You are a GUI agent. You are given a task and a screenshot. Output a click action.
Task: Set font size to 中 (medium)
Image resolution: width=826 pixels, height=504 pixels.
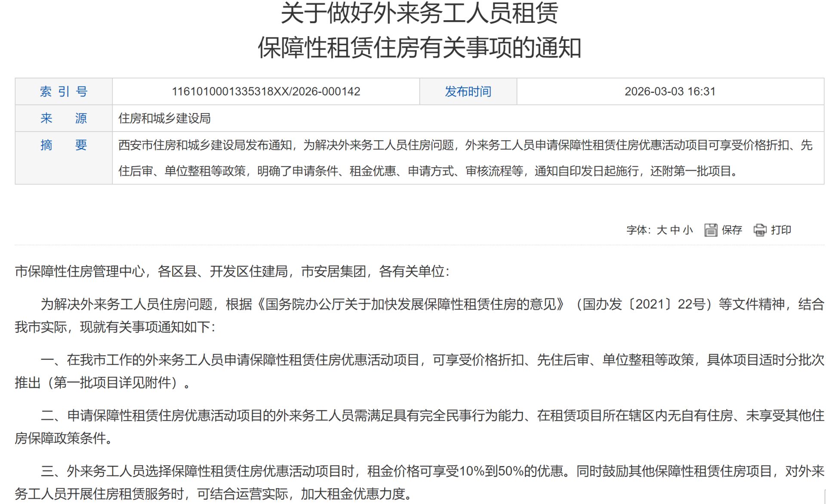[x=675, y=230]
